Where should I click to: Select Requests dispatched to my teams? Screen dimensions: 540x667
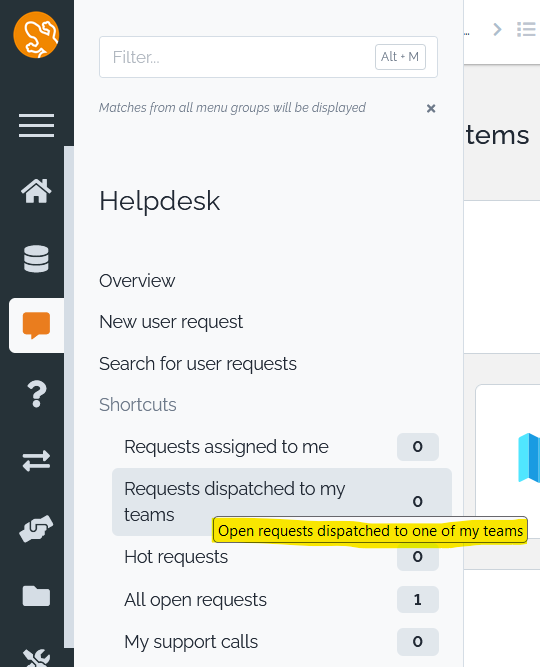coord(282,502)
